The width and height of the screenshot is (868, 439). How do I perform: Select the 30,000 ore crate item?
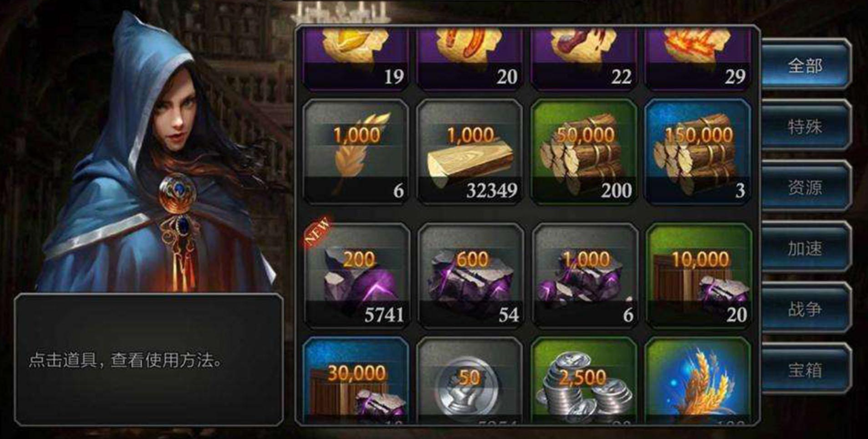[x=356, y=380]
